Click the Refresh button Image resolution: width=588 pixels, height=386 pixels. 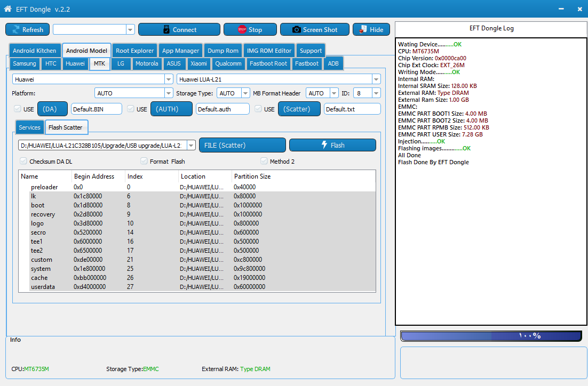pos(27,30)
